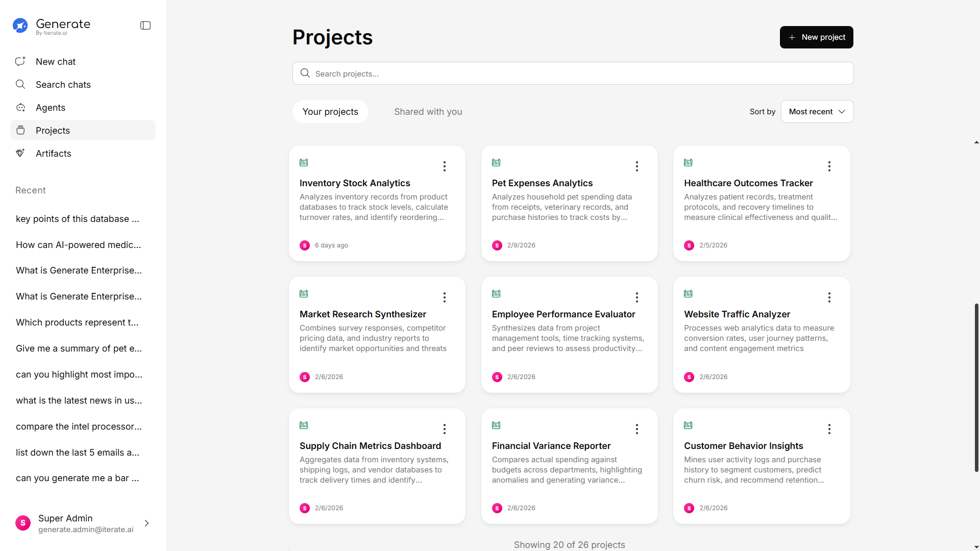Click the Agents icon in the sidebar
The image size is (980, 551).
point(20,107)
